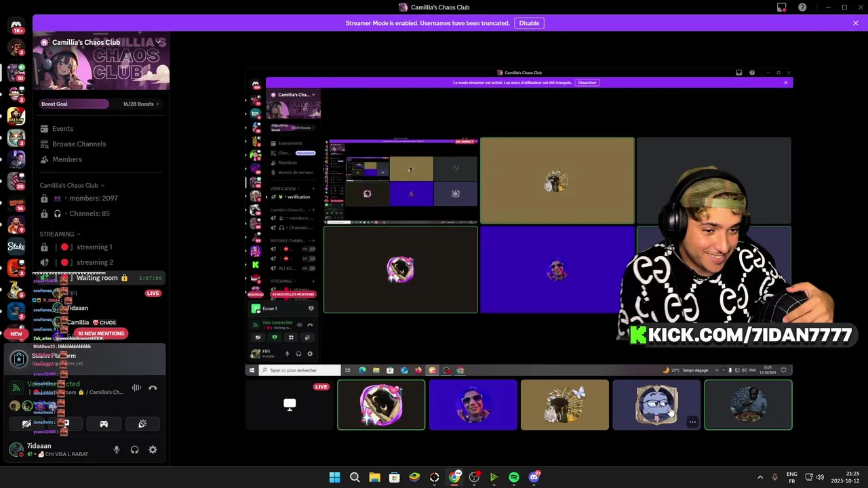The width and height of the screenshot is (868, 488).
Task: Open Windows Search on the taskbar
Action: click(x=355, y=477)
